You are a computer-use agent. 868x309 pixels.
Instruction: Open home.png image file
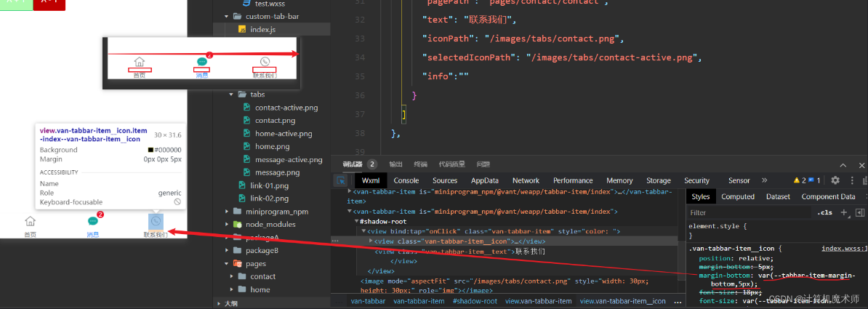tap(273, 146)
